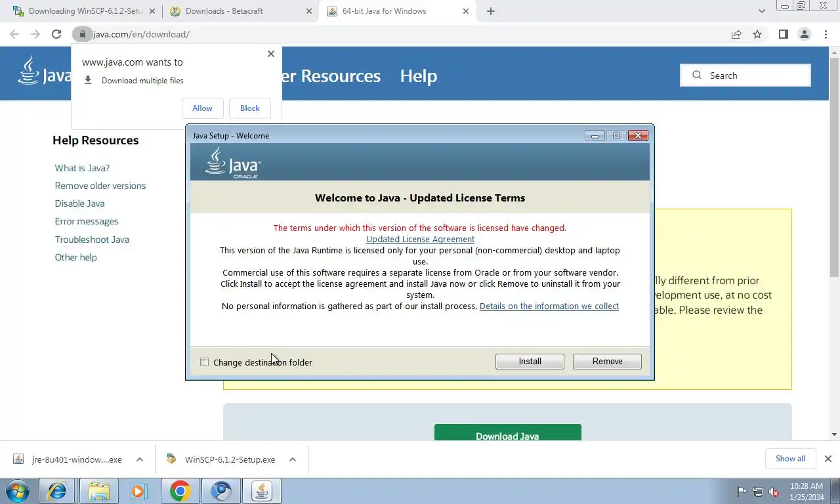Click the green Download Java button
Viewport: 840px width, 504px height.
click(x=507, y=432)
